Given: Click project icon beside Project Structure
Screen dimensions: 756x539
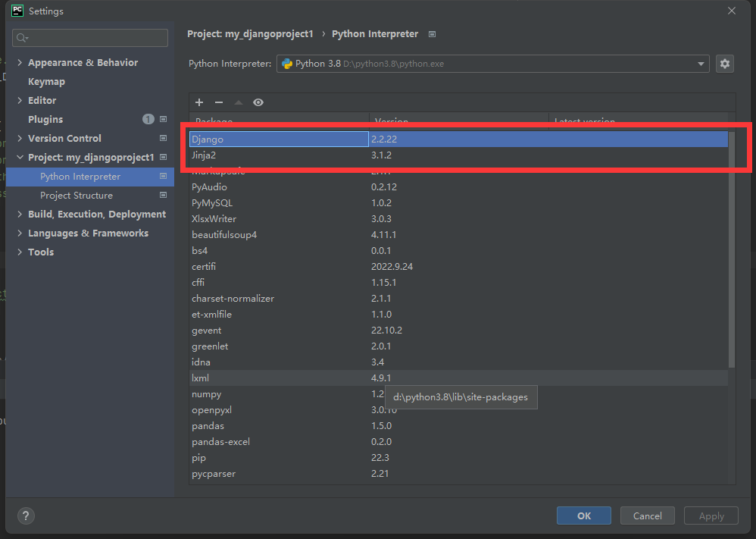Looking at the screenshot, I should [164, 196].
